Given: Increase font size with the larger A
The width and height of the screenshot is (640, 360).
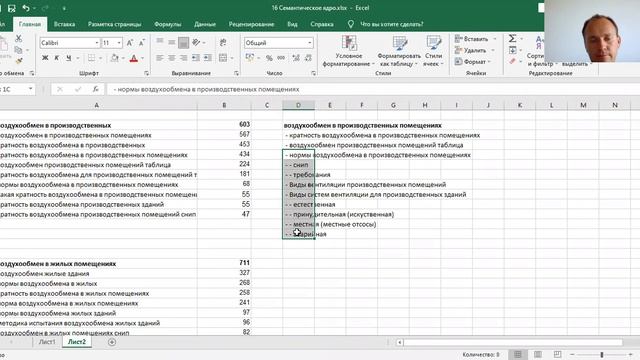Looking at the screenshot, I should (130, 43).
